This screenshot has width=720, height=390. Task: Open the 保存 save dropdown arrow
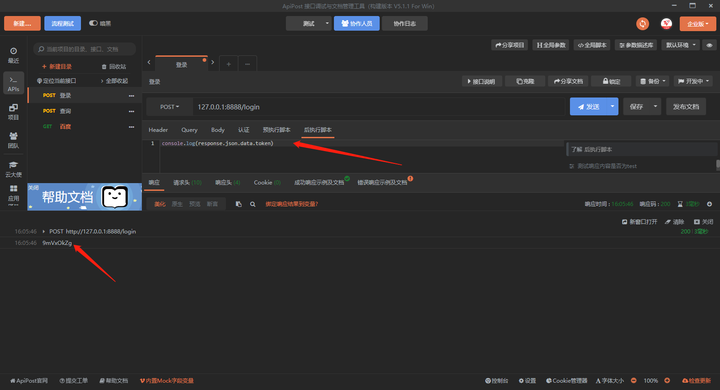(x=655, y=107)
